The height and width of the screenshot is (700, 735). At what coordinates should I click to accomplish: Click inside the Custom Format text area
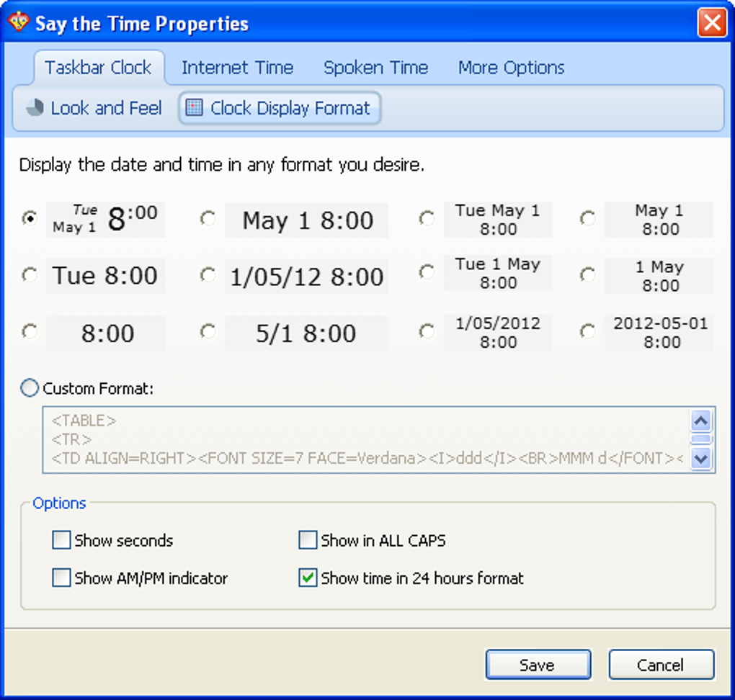pos(367,440)
